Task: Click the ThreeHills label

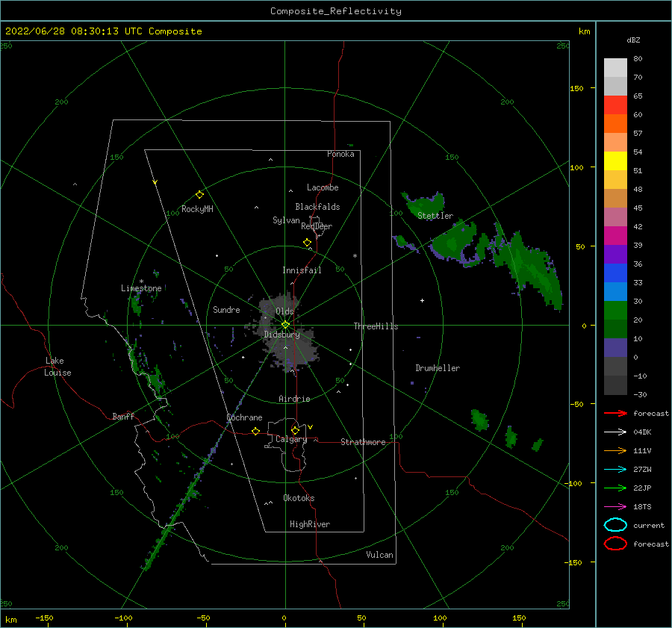Action: point(376,326)
